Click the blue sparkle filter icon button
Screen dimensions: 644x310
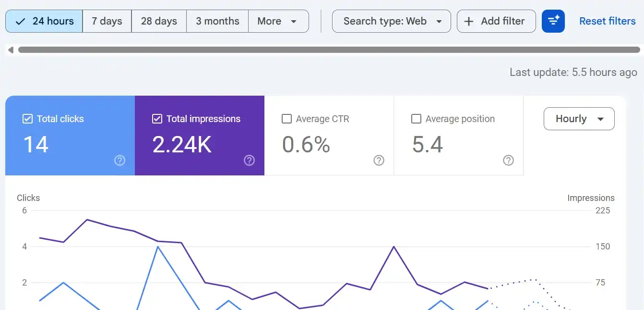[x=553, y=21]
